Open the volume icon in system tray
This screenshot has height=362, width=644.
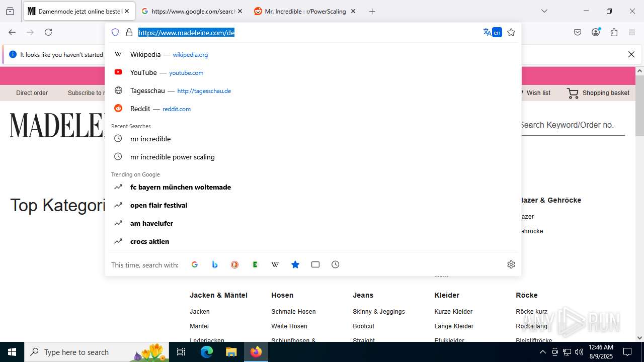(x=579, y=352)
